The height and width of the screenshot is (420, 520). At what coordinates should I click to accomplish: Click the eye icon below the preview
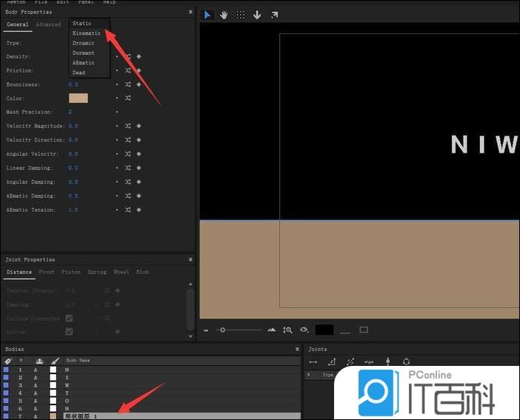coord(304,330)
